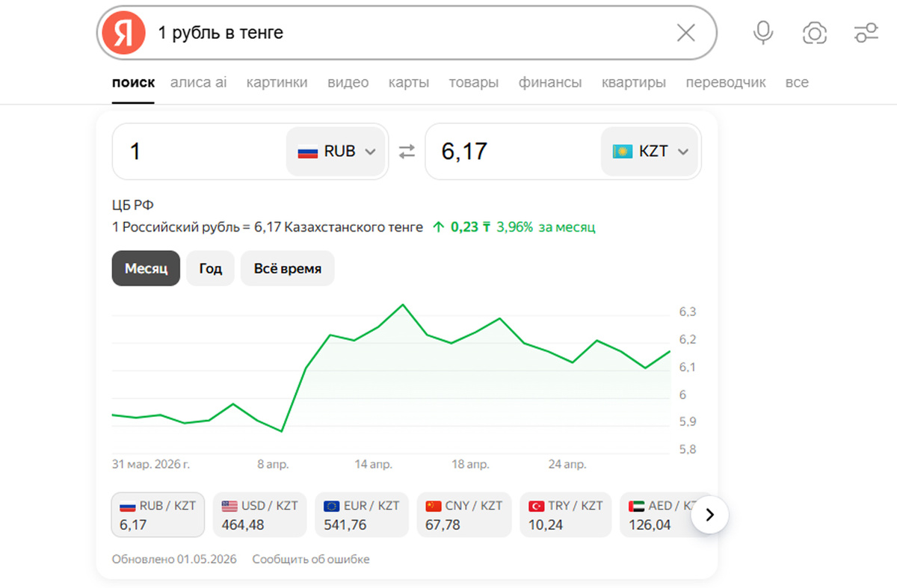
Task: Select the EUR / KZT pair chip
Action: click(362, 515)
